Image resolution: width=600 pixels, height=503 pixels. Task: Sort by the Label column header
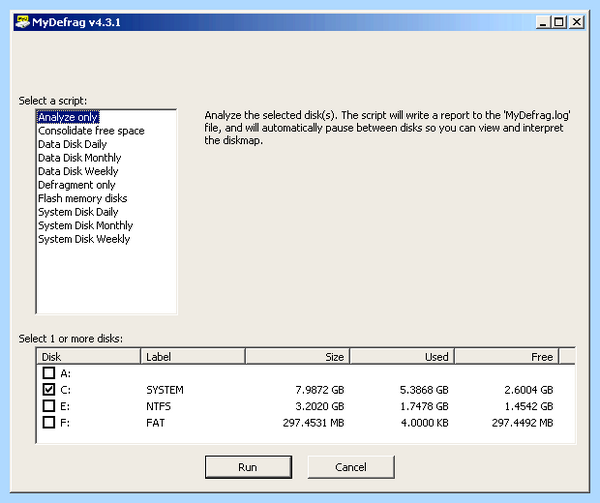tap(193, 356)
